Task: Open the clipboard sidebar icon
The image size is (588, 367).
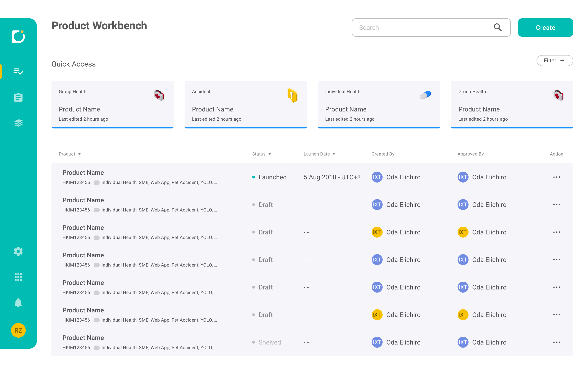Action: pos(18,97)
